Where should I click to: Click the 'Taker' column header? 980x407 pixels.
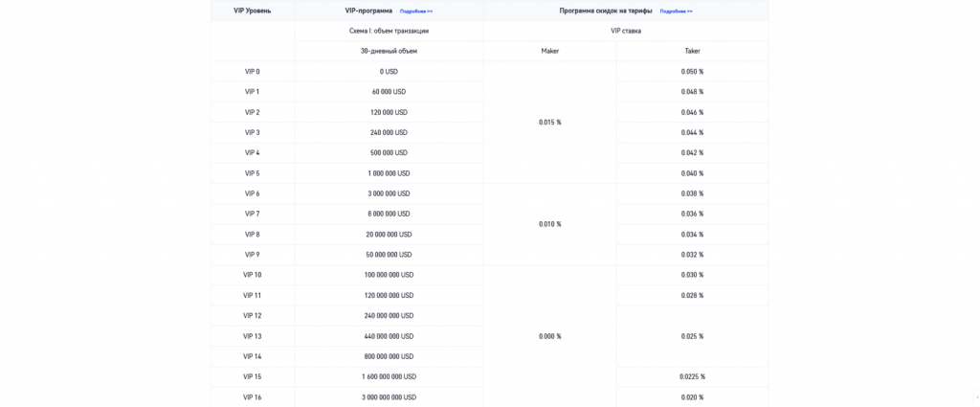tap(692, 51)
